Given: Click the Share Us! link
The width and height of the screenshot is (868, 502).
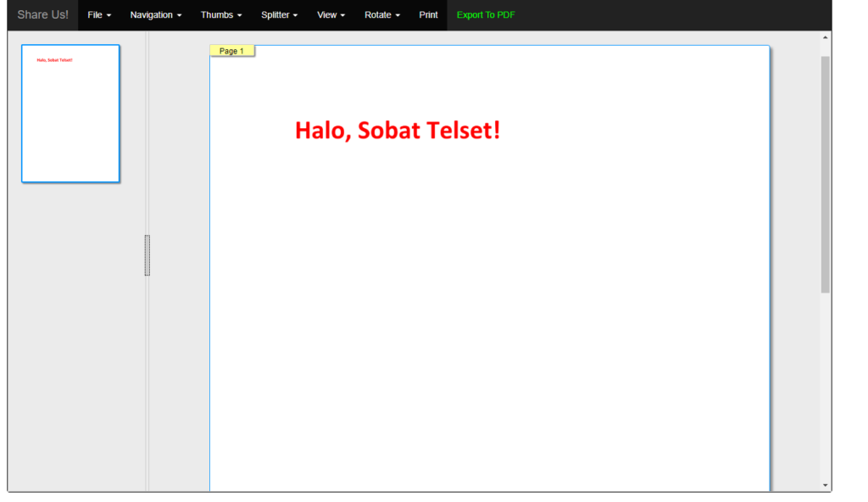Looking at the screenshot, I should 42,14.
